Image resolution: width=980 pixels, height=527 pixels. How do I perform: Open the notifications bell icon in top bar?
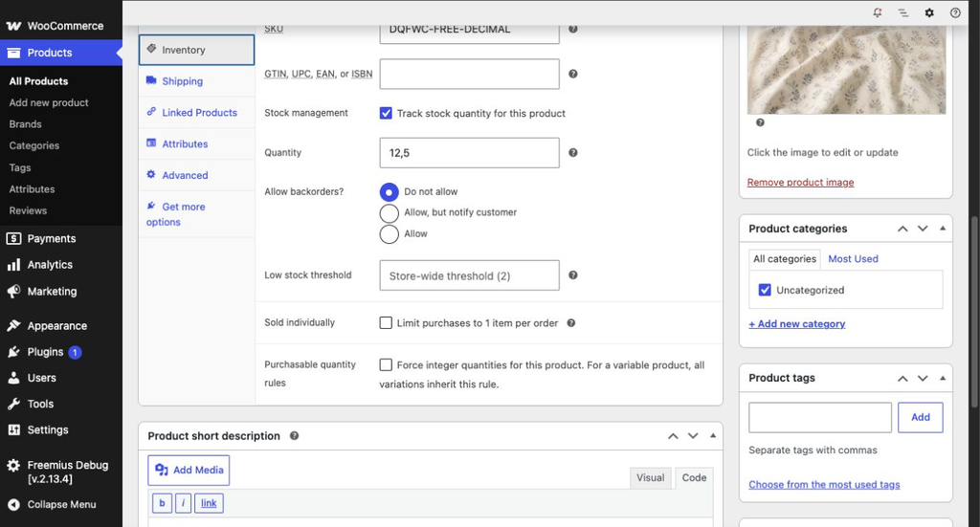[x=878, y=12]
